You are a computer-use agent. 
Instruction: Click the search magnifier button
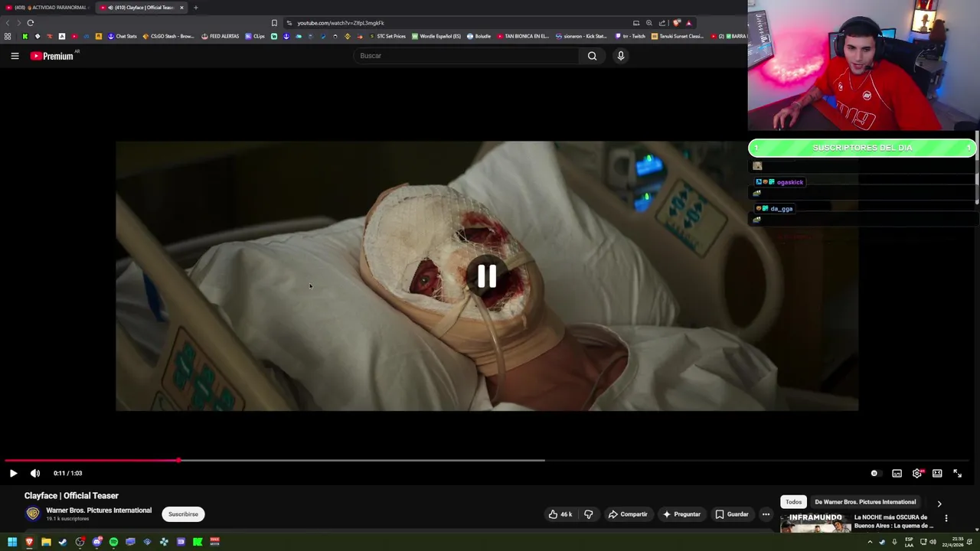tap(592, 56)
